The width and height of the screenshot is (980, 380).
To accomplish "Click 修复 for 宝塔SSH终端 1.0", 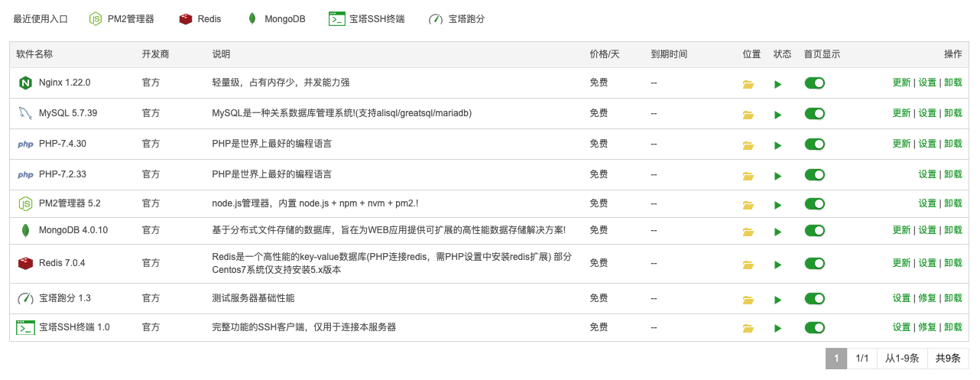I will click(927, 327).
